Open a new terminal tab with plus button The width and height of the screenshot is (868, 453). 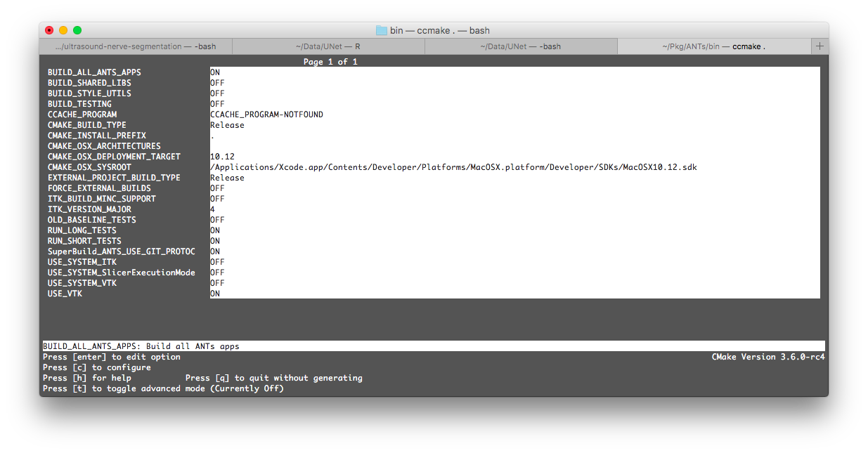coord(820,46)
